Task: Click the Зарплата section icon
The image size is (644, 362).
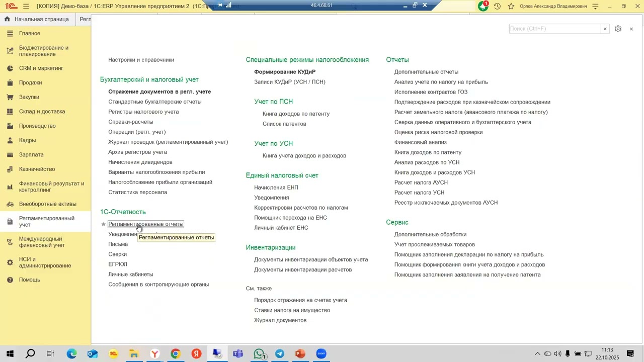Action: (10, 155)
